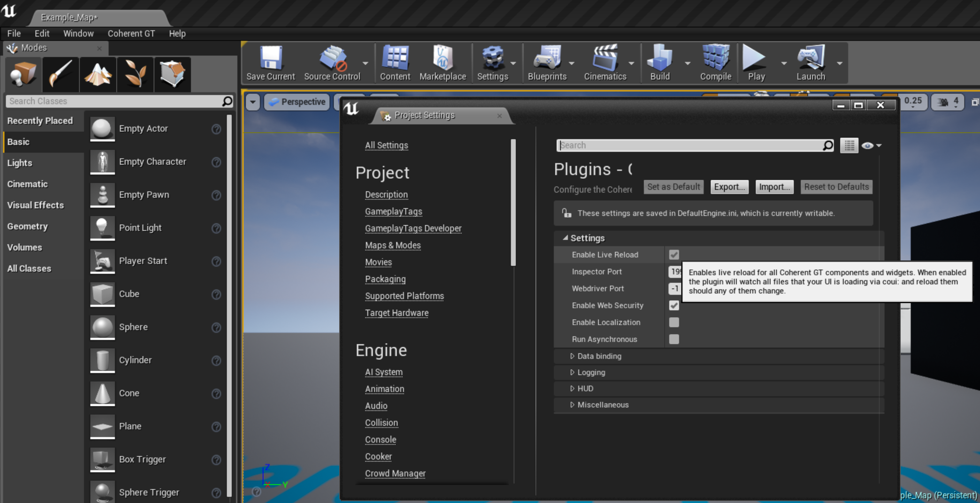This screenshot has width=980, height=503.
Task: Open the Help menu
Action: pyautogui.click(x=177, y=33)
